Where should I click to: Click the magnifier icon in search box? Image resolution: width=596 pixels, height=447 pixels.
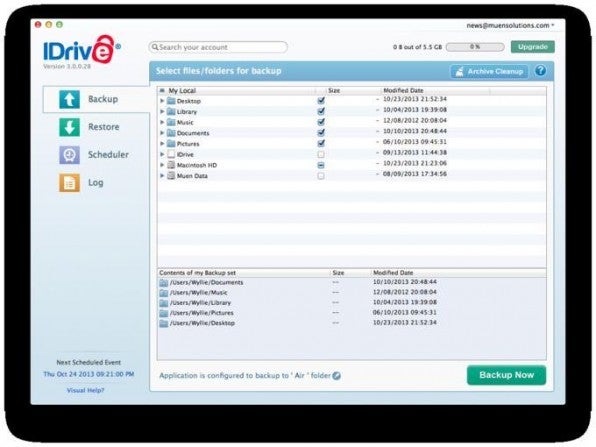[155, 47]
